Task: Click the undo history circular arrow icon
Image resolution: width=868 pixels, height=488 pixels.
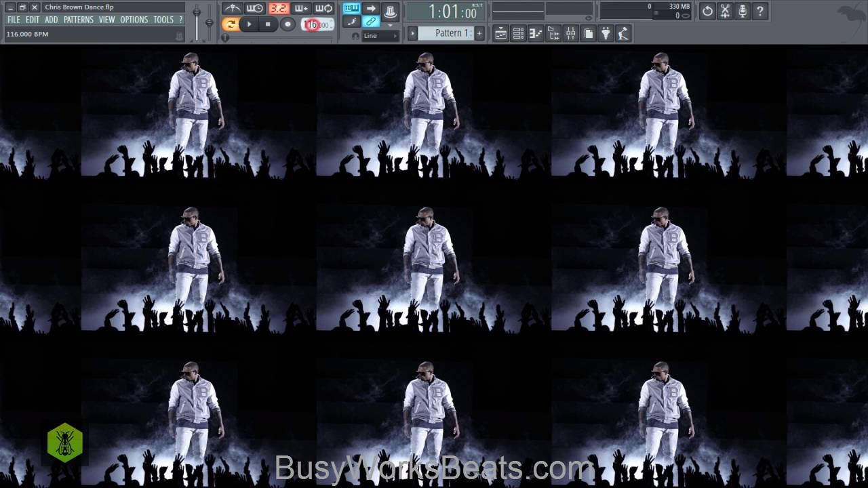Action: click(x=707, y=11)
